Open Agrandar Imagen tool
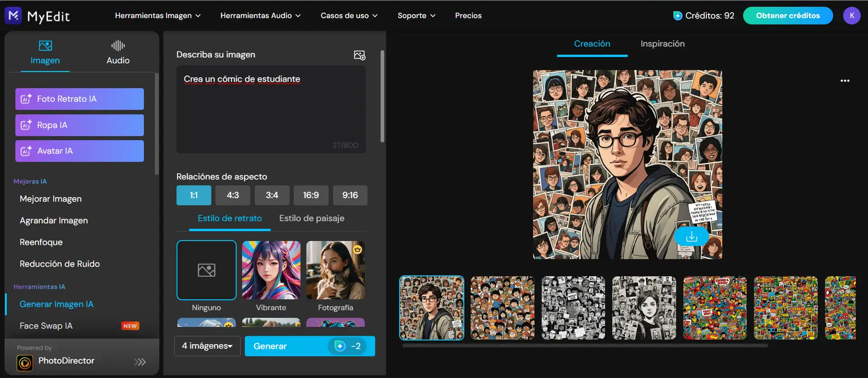This screenshot has height=378, width=868. pos(54,221)
